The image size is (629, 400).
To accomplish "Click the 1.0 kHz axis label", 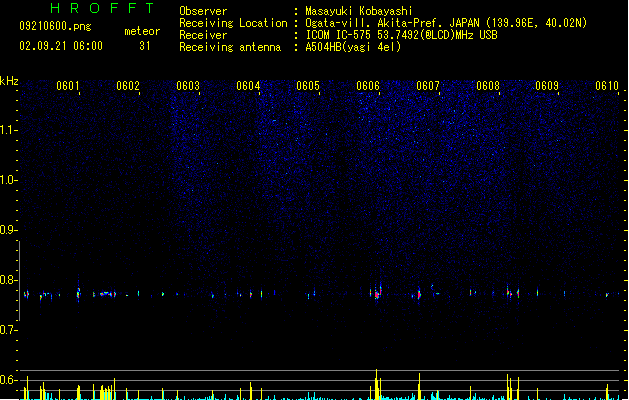I will (8, 180).
